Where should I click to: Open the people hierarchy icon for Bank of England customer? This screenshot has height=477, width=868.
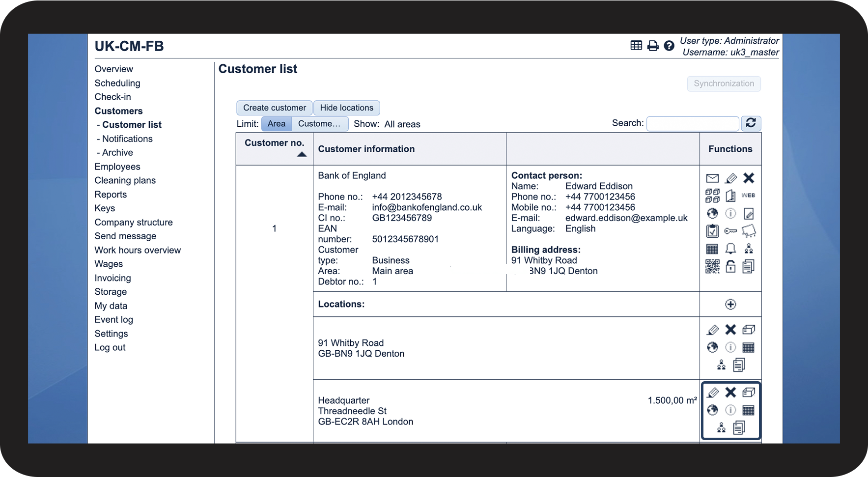(x=749, y=249)
